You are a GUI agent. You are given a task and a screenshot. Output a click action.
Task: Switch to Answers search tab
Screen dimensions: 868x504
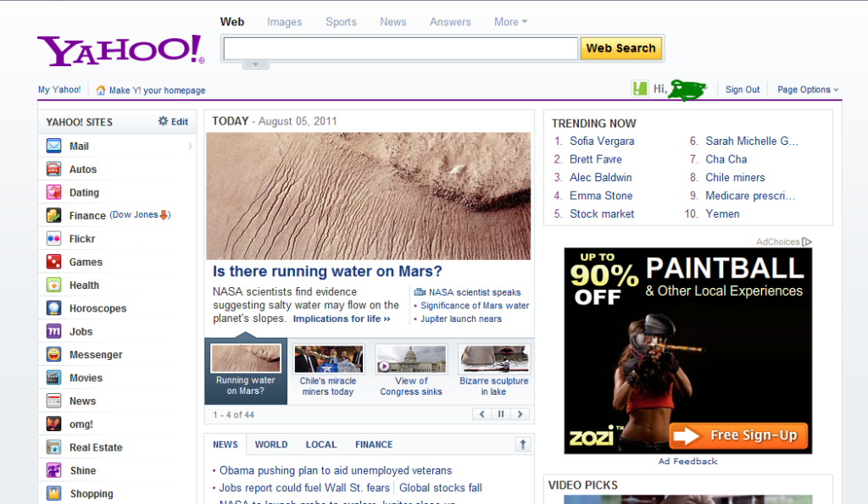point(450,22)
